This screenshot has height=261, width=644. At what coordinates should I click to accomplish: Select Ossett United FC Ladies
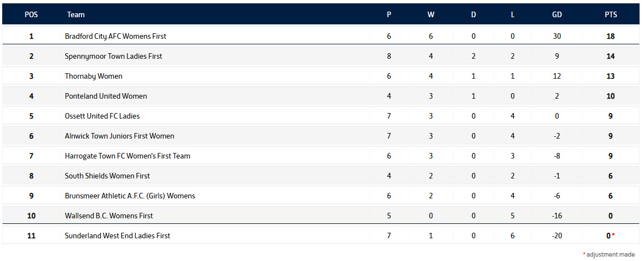coord(102,116)
